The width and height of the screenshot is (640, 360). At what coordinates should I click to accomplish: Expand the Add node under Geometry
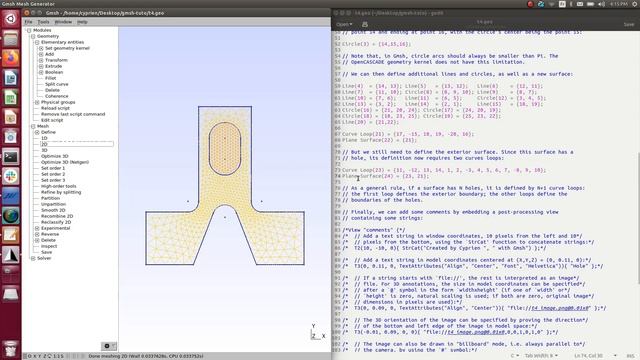(x=41, y=54)
